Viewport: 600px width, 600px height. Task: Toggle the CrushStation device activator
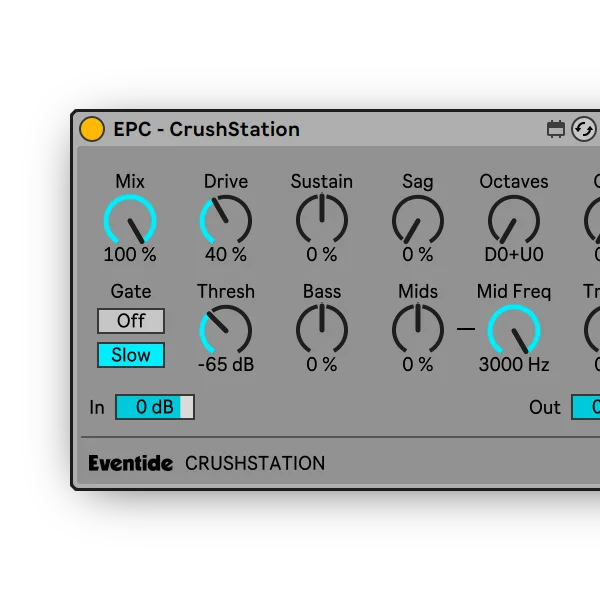pyautogui.click(x=92, y=129)
